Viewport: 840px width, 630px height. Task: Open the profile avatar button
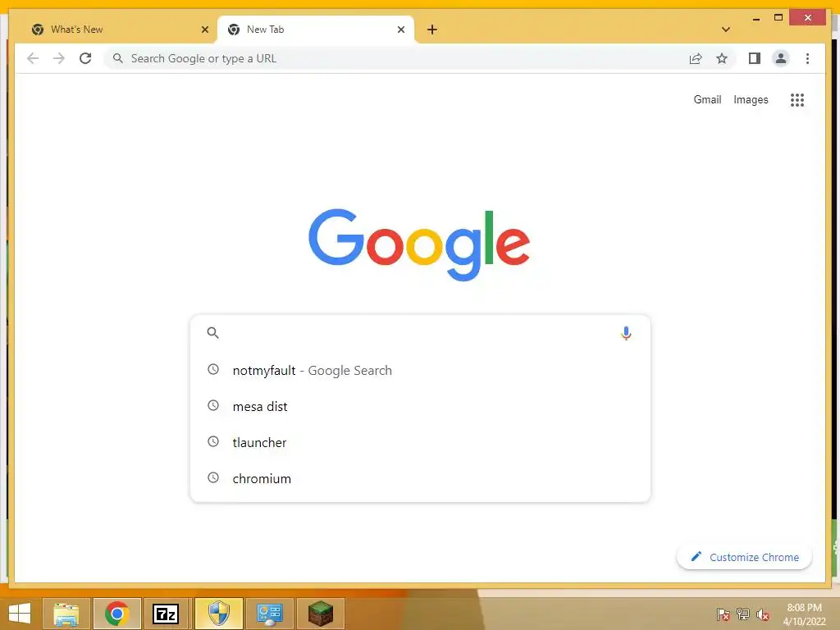[781, 58]
